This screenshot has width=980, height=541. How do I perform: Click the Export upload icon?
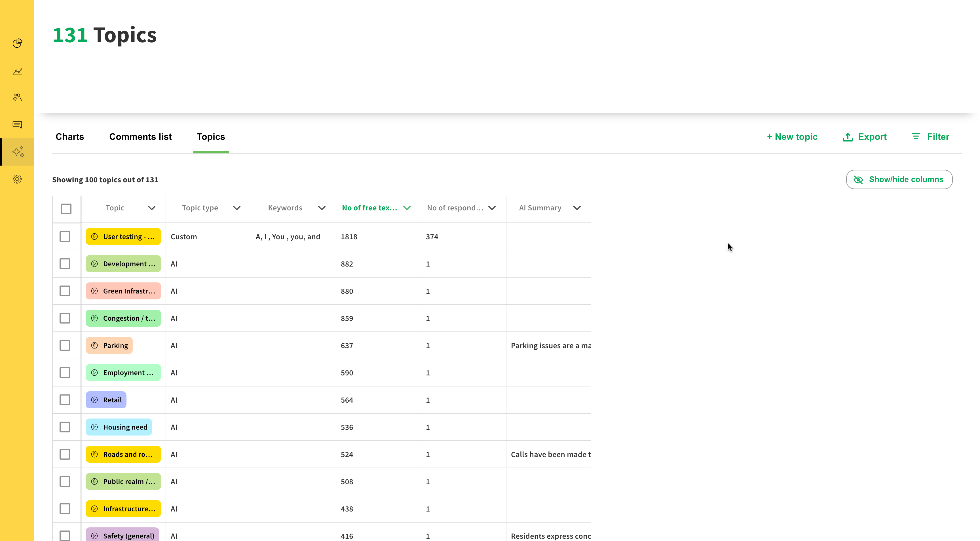tap(848, 137)
